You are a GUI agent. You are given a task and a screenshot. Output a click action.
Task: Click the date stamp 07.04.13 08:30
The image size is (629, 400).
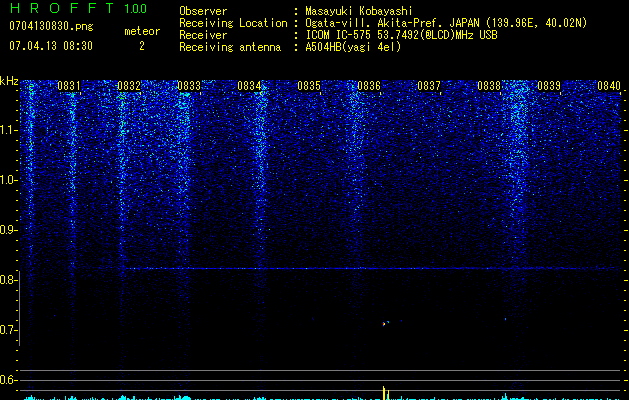(51, 46)
